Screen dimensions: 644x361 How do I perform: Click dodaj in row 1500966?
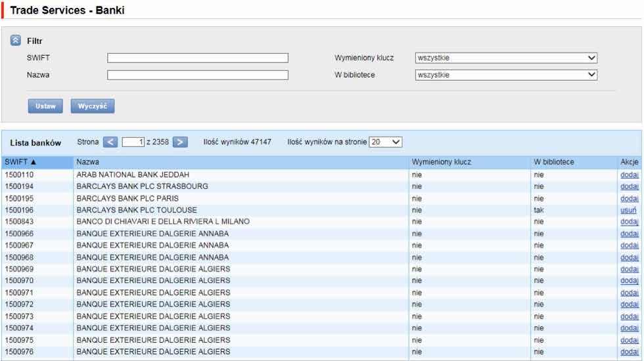click(630, 234)
